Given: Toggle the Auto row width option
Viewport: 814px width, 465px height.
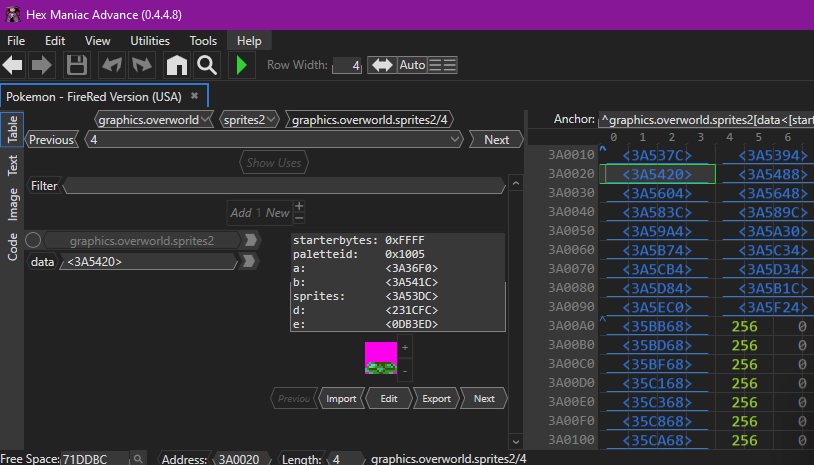Looking at the screenshot, I should [x=412, y=65].
